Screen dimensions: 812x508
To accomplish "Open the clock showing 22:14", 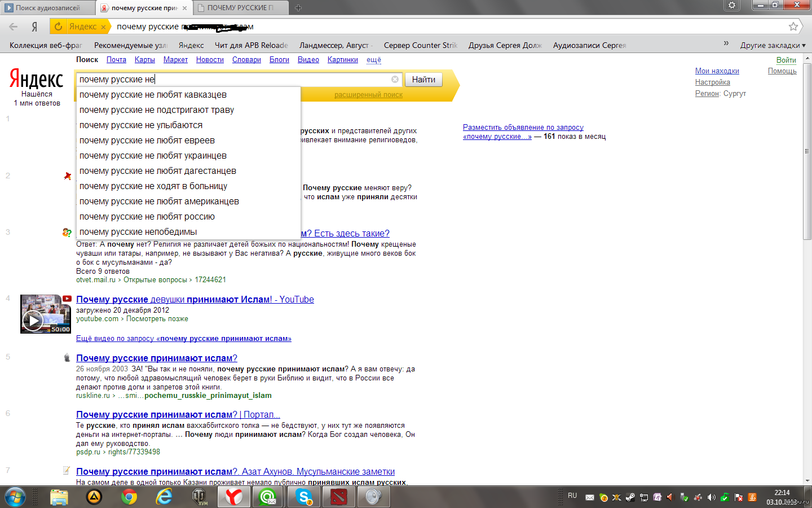I will coord(782,493).
